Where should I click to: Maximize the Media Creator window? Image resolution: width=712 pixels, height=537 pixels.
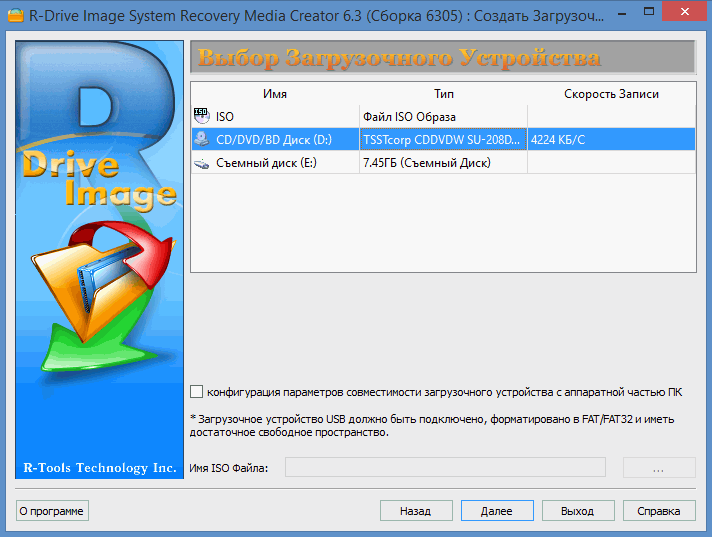649,12
